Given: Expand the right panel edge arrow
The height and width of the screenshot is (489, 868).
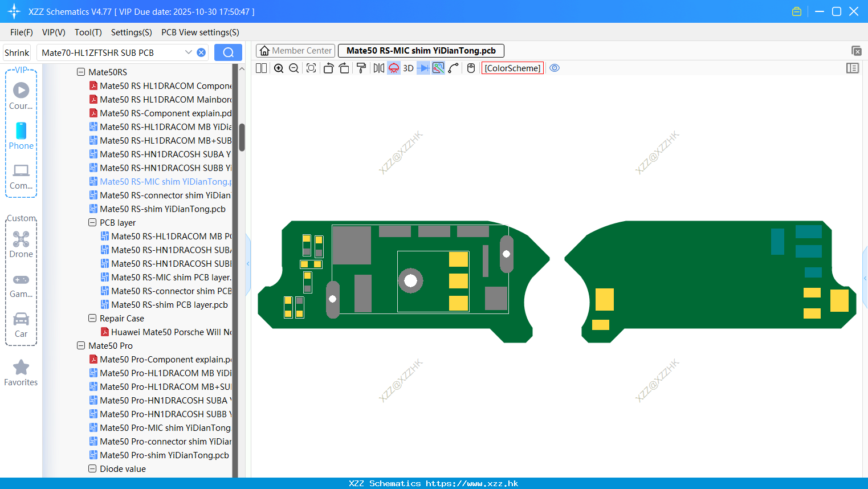Looking at the screenshot, I should 865,278.
